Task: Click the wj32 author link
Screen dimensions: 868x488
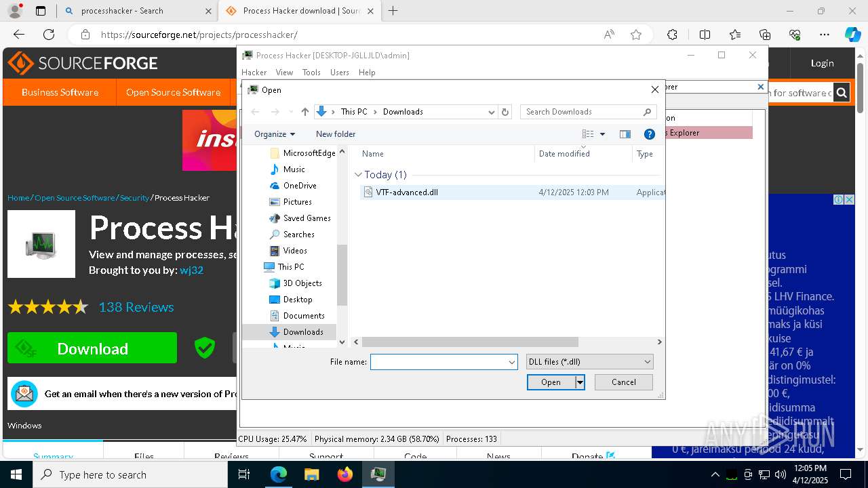Action: pyautogui.click(x=191, y=270)
